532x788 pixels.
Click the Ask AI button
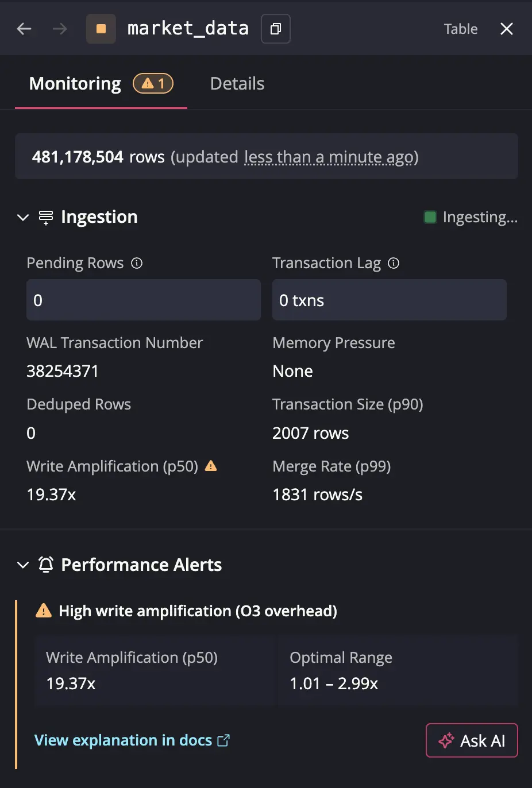(x=472, y=740)
